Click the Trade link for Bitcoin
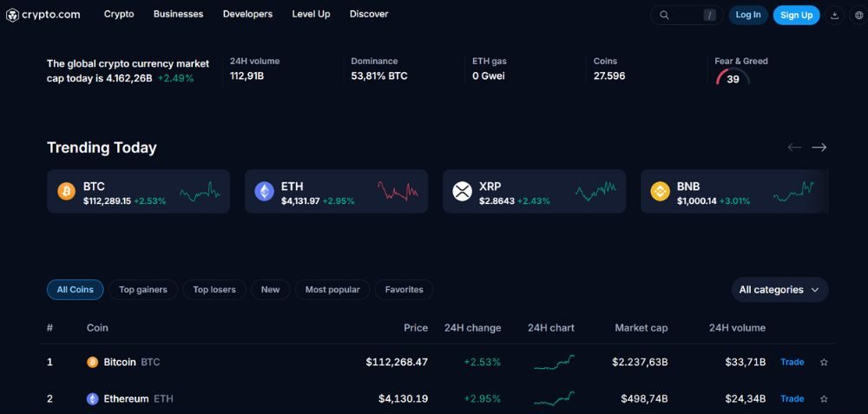868x414 pixels. (792, 362)
